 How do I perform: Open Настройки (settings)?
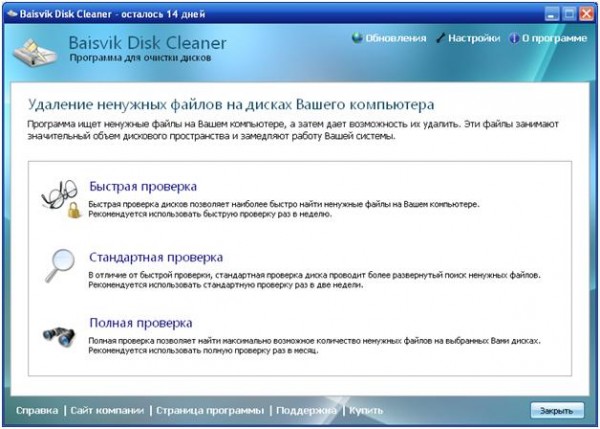pyautogui.click(x=474, y=38)
